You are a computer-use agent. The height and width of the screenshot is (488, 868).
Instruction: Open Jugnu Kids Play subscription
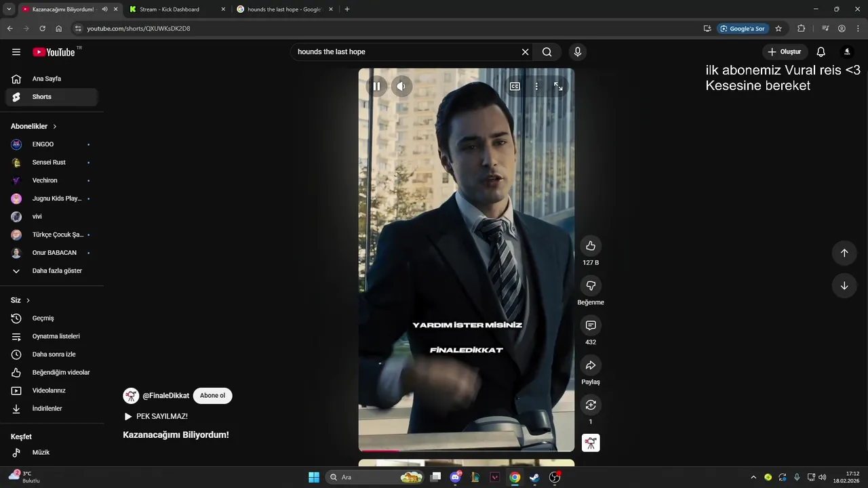[52, 199]
